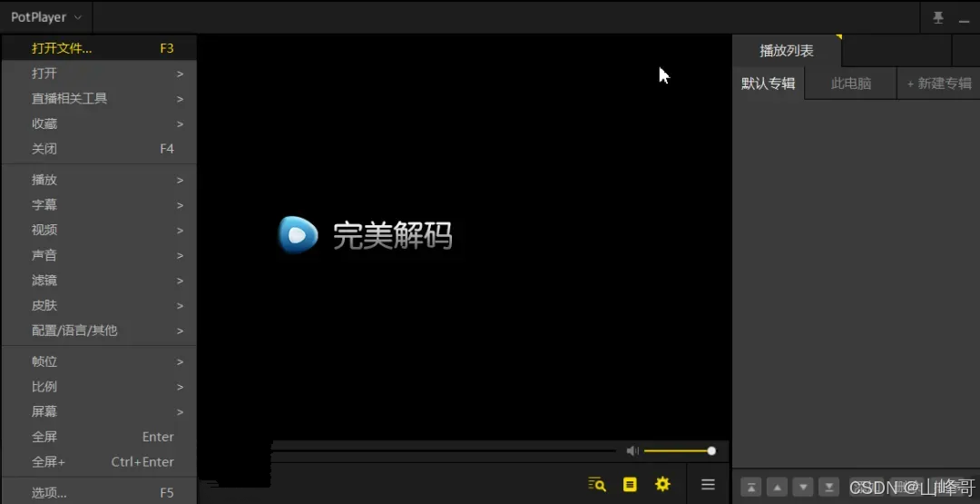
Task: Click + 新建专辑 to add album
Action: tap(939, 84)
